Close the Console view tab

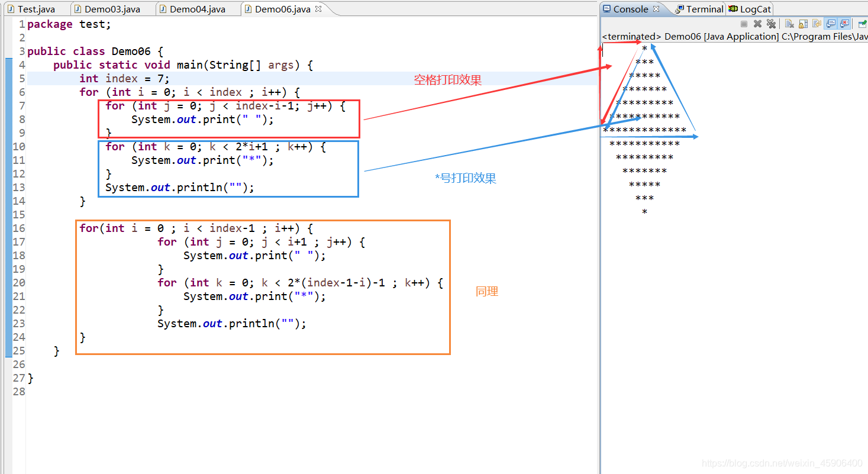point(656,9)
